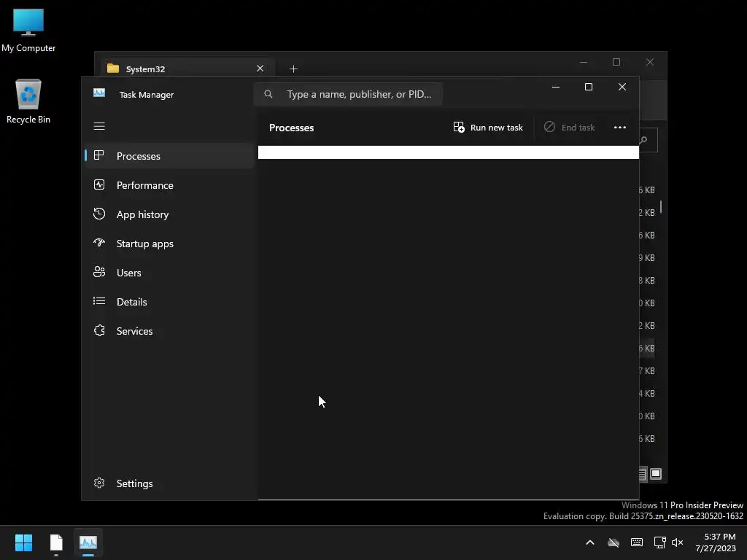
Task: Open the three-dot more options menu
Action: pyautogui.click(x=620, y=127)
